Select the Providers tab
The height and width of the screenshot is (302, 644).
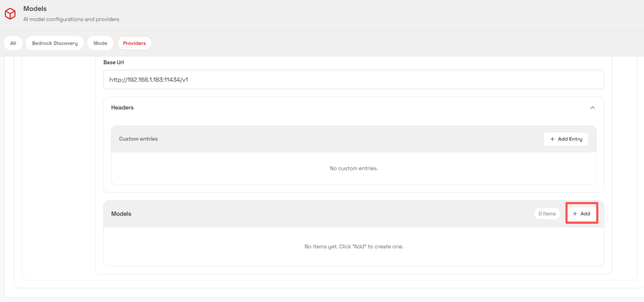134,43
